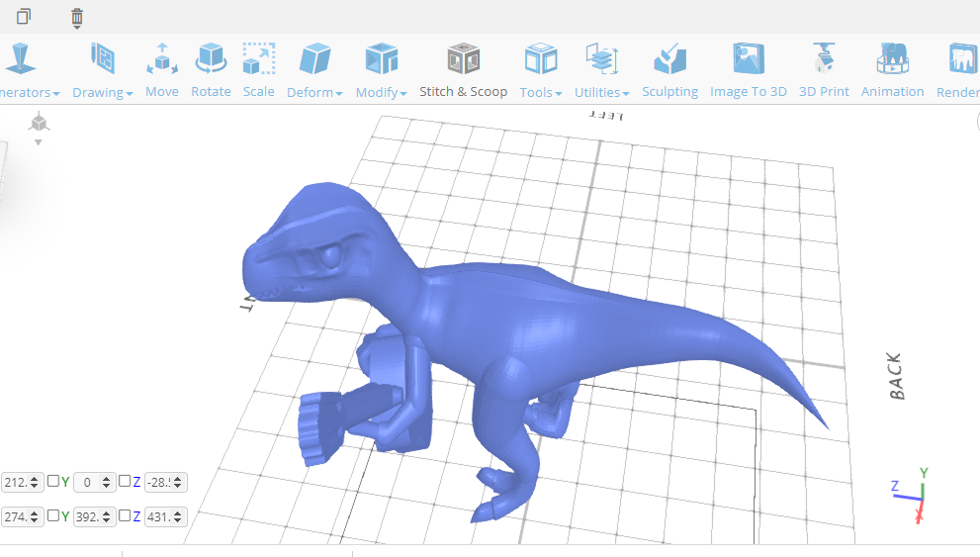This screenshot has width=980, height=557.
Task: Decrease the Y value 0 with down arrow
Action: point(106,486)
